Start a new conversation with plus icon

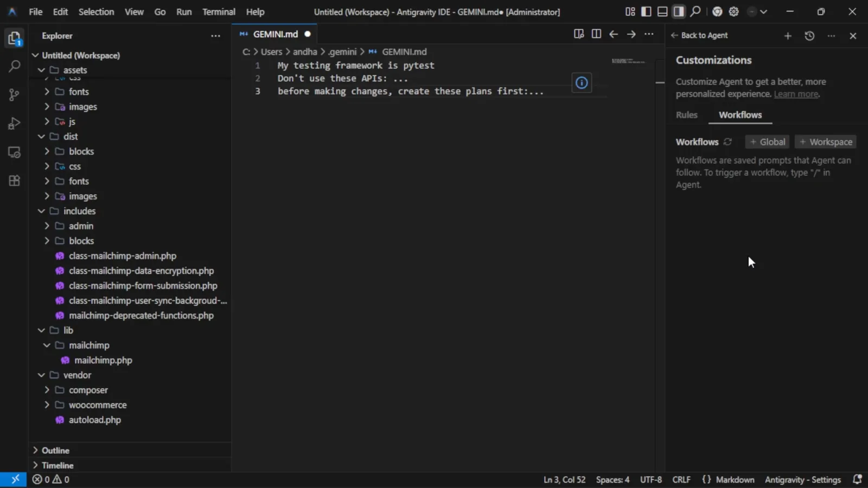click(788, 36)
